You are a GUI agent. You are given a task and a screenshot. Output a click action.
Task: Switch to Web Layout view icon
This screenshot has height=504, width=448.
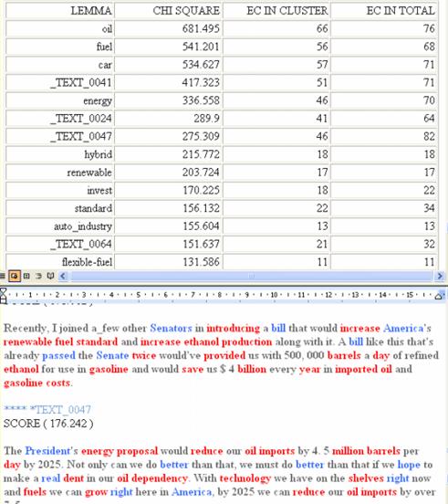tap(14, 276)
